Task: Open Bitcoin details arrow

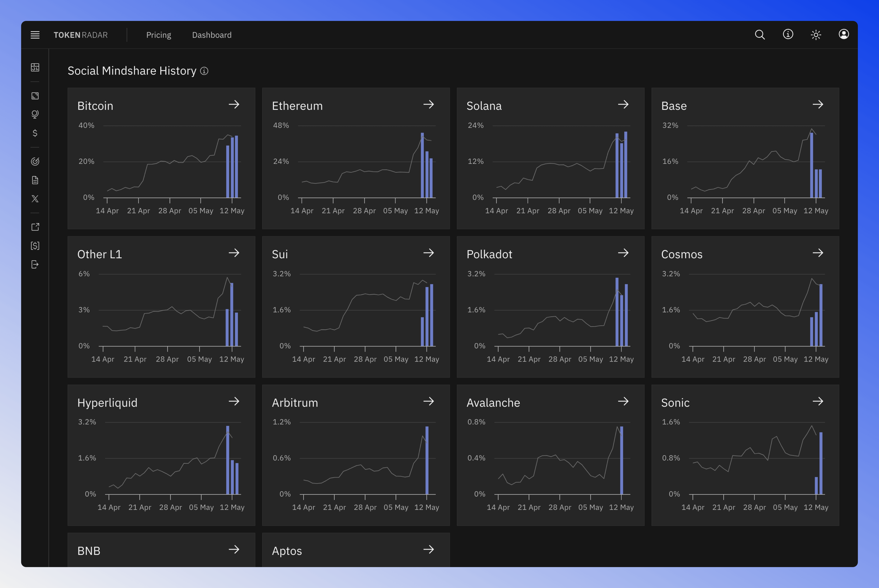Action: click(234, 105)
